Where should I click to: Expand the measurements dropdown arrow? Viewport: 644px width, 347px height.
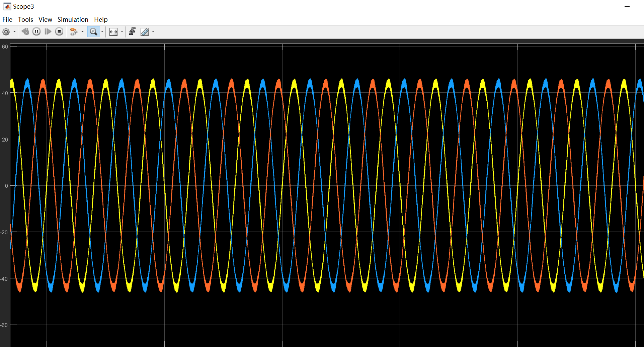click(x=153, y=32)
